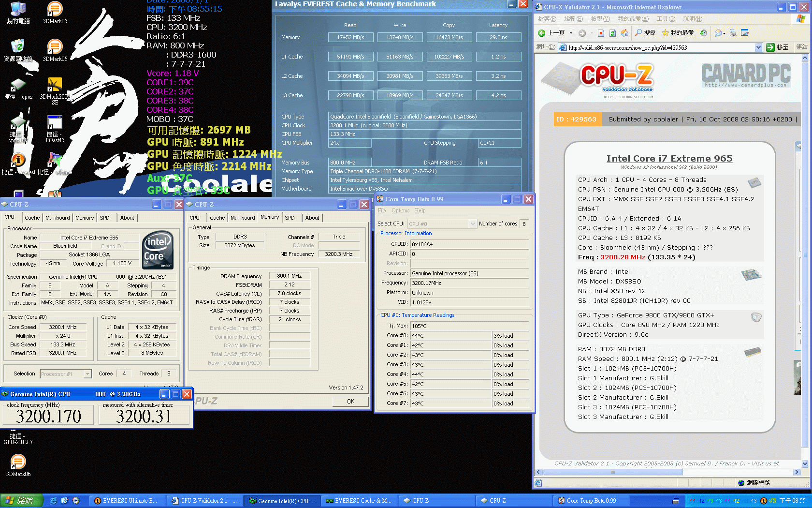Screen dimensions: 812x508
Task: Click Core Speed '3200.1 MHz' field in CPU-Z
Action: tap(63, 327)
